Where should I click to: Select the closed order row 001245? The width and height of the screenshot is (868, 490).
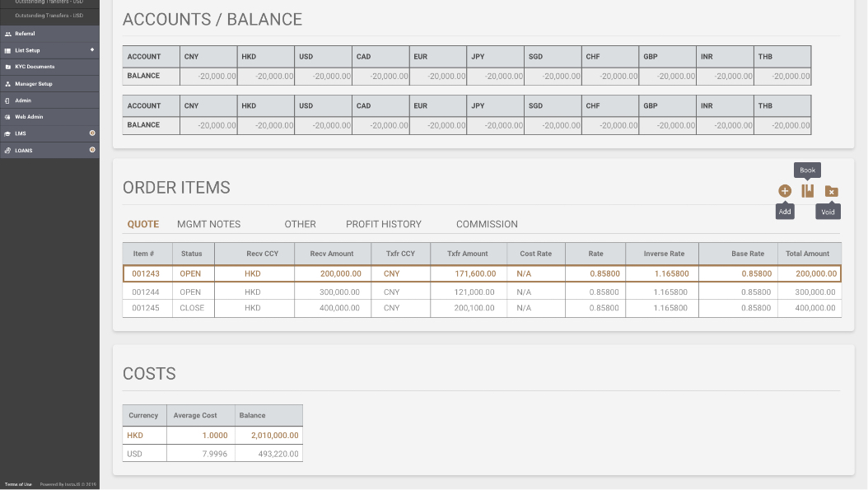click(482, 308)
